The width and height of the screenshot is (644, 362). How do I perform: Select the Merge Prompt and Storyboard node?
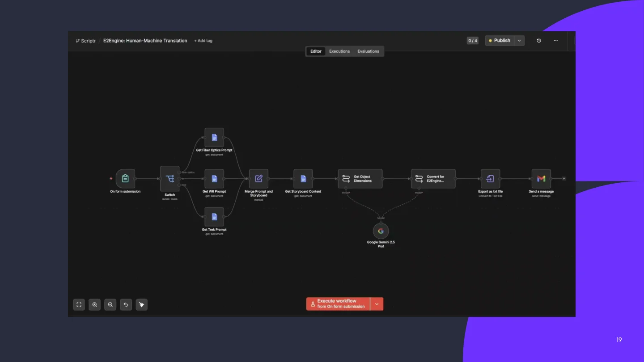[258, 179]
